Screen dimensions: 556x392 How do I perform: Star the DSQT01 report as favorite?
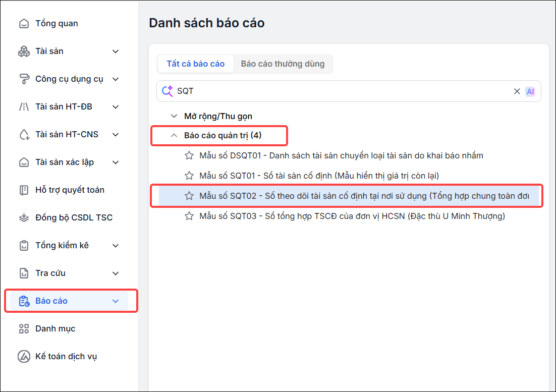tap(189, 155)
